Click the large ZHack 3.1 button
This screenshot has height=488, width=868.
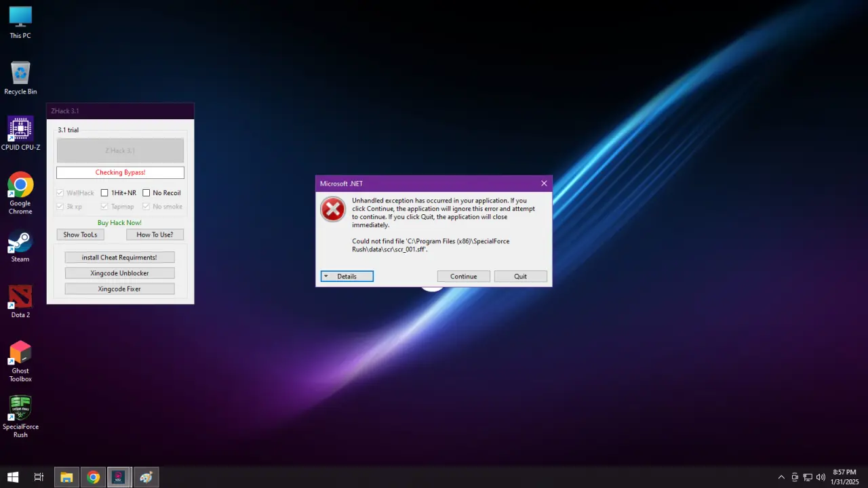[x=120, y=150]
